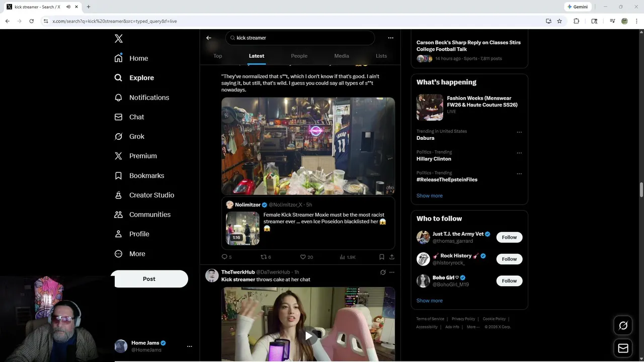Switch to the Latest tab
Viewport: 644px width, 362px height.
point(257,56)
